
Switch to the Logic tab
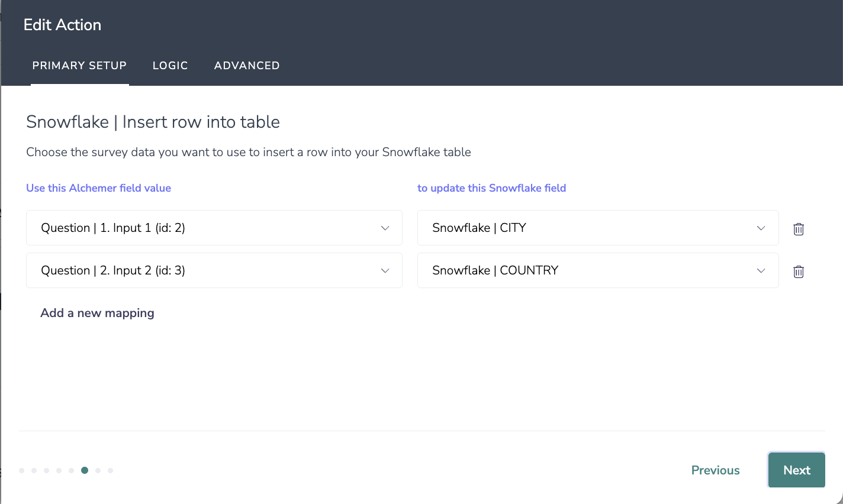(170, 66)
